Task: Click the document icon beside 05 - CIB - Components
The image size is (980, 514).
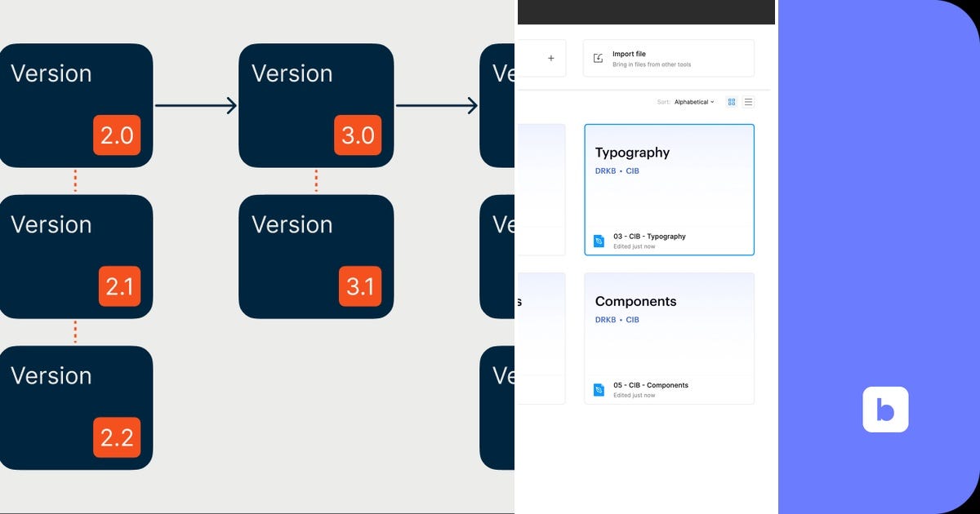Action: tap(597, 389)
